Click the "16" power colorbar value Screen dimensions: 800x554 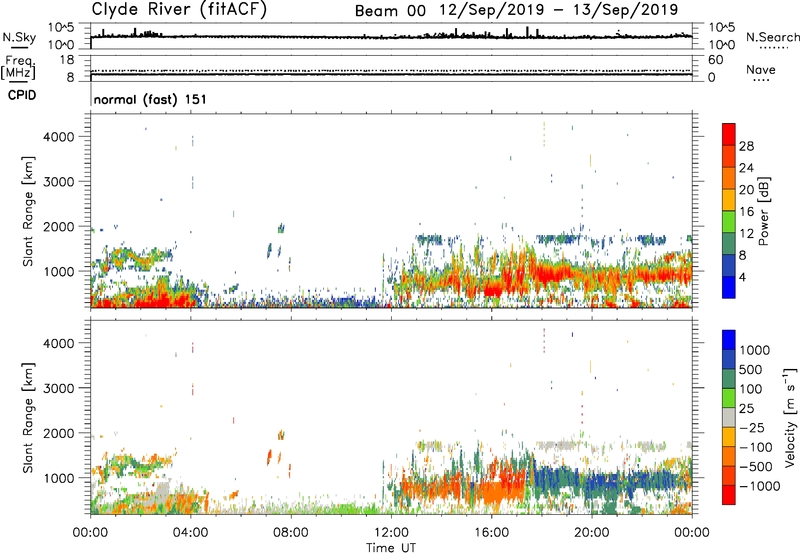(x=746, y=212)
